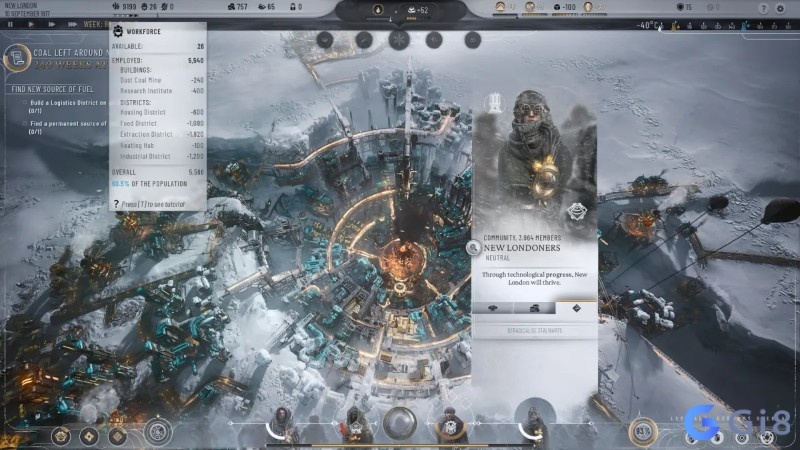Select the third tab on community card
This screenshot has height=450, width=800.
(x=576, y=309)
